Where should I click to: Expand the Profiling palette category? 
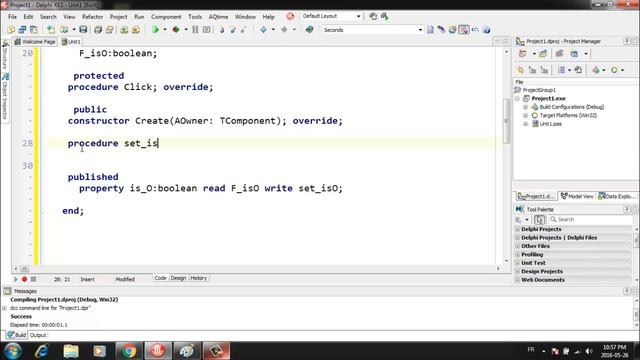(x=518, y=255)
